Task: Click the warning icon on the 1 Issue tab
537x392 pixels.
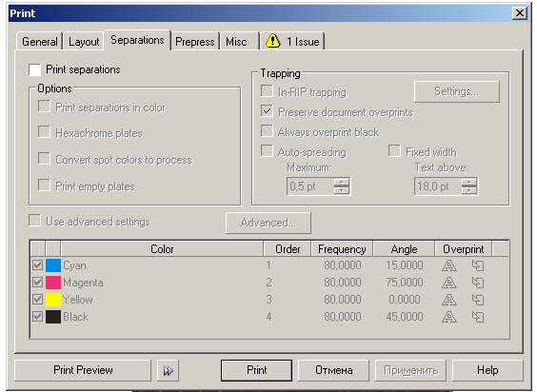Action: [x=272, y=41]
